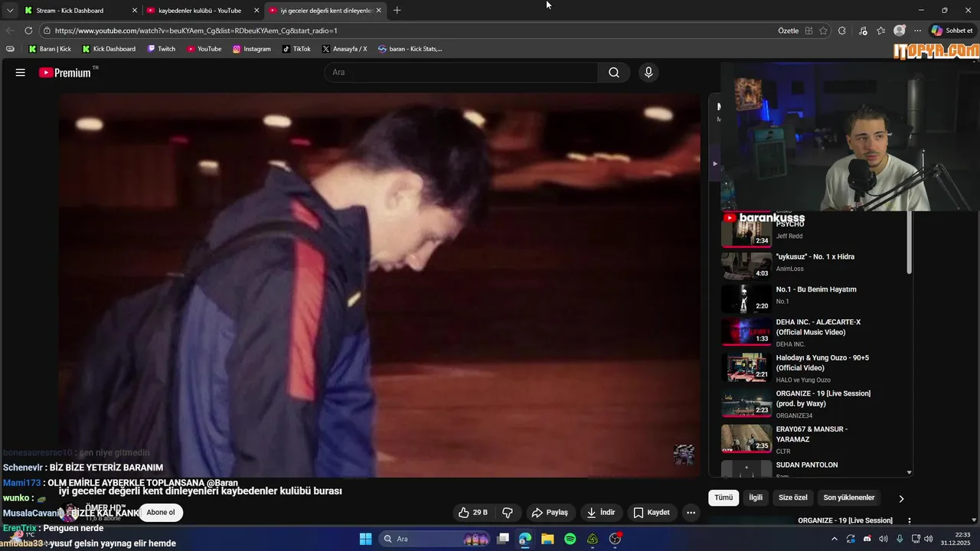Image resolution: width=980 pixels, height=551 pixels.
Task: Show hidden tray icons chevron
Action: click(x=835, y=539)
